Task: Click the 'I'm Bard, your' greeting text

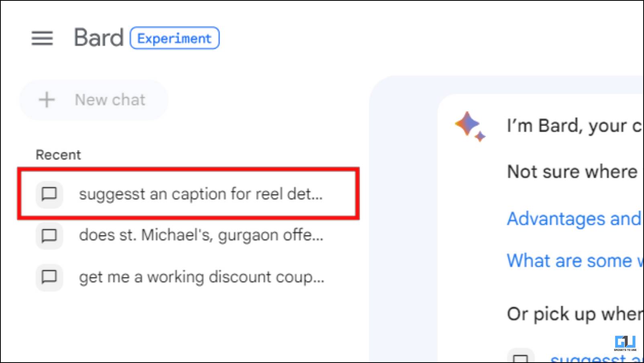Action: click(574, 126)
